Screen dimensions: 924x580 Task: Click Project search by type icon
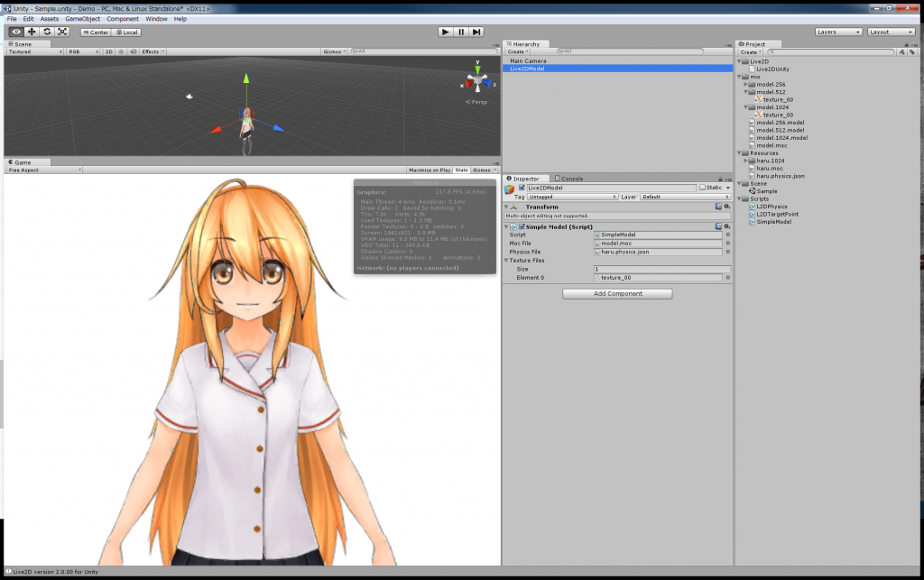tap(902, 51)
